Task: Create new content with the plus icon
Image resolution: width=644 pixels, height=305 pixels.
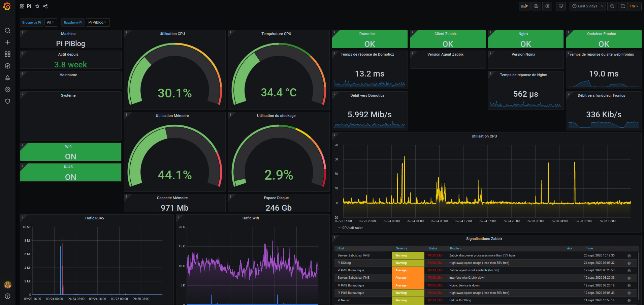Action: (7, 42)
